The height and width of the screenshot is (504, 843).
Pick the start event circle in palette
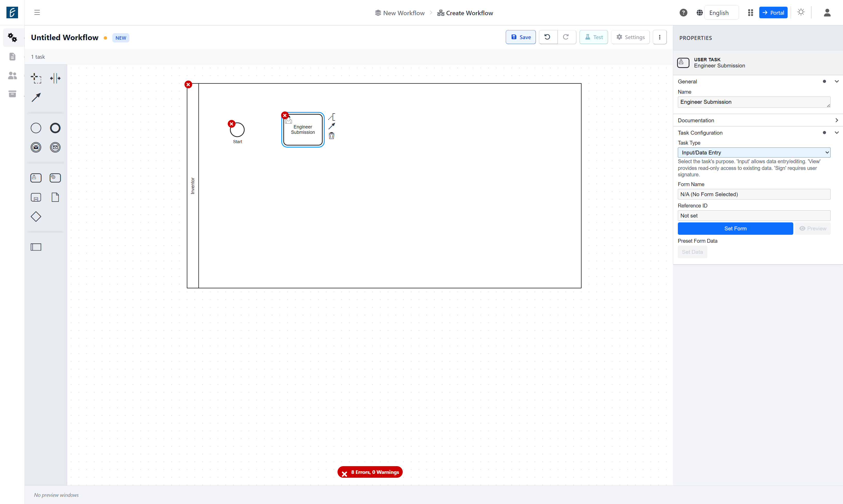36,128
